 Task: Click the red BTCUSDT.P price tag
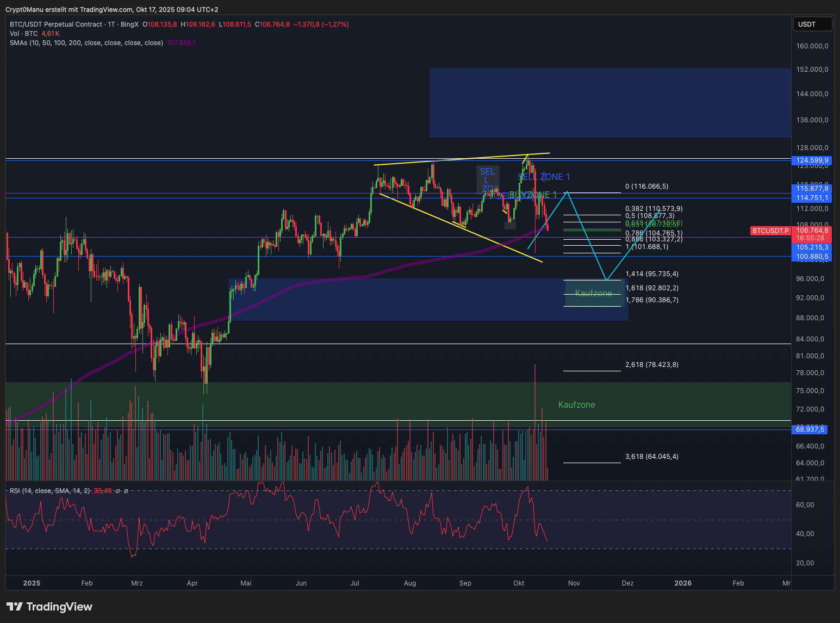[770, 231]
